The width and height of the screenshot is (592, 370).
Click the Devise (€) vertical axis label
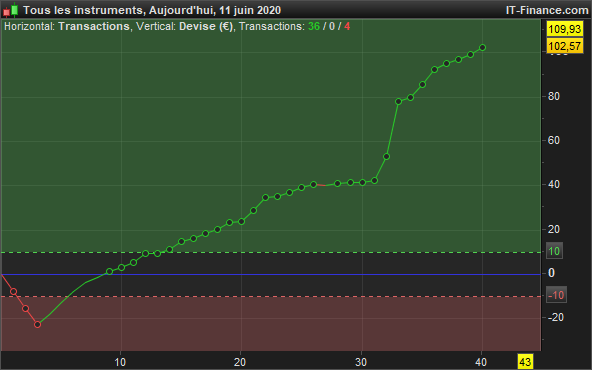[206, 26]
